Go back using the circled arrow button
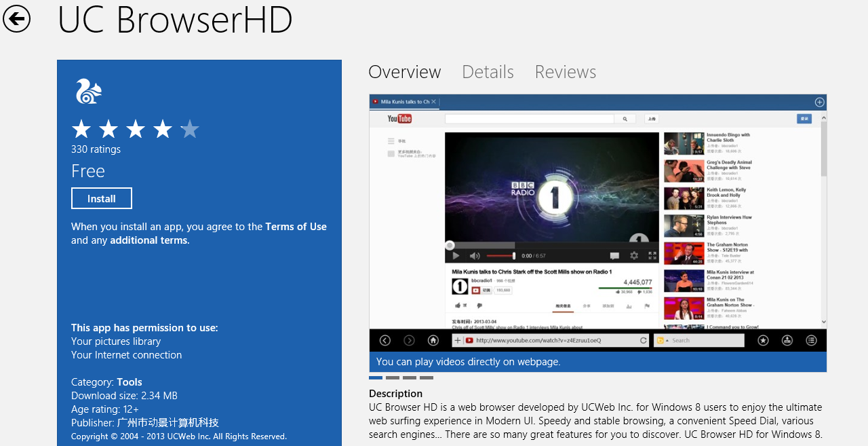 pos(16,18)
